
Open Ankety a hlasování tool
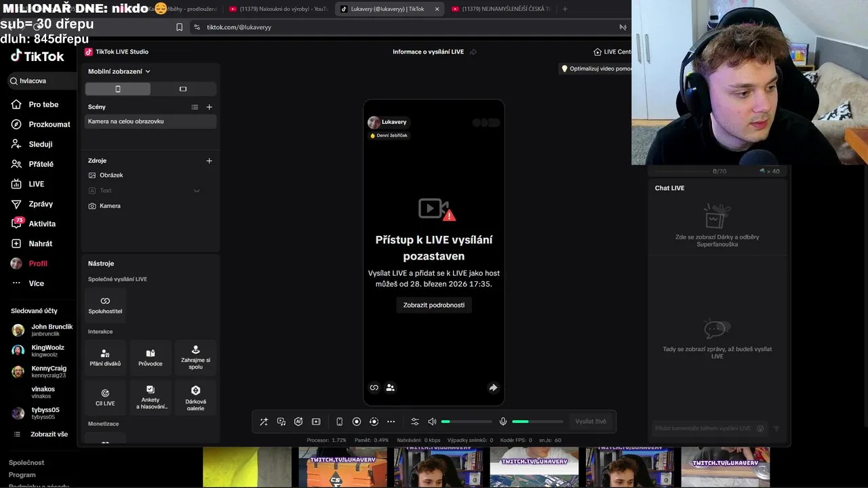(151, 398)
